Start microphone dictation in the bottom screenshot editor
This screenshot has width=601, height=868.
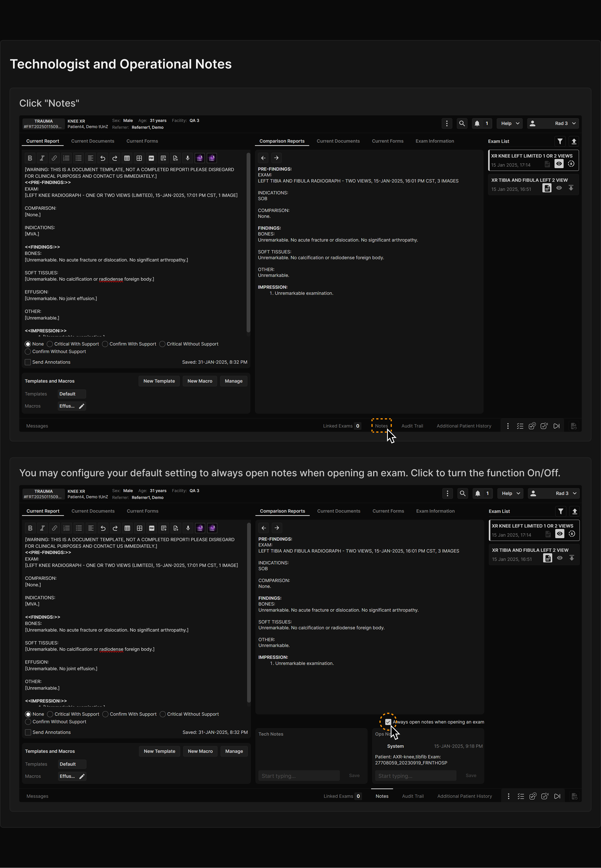(188, 528)
